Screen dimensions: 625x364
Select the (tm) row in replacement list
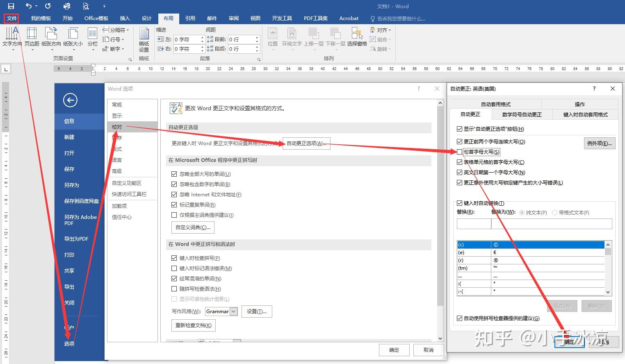tap(531, 268)
